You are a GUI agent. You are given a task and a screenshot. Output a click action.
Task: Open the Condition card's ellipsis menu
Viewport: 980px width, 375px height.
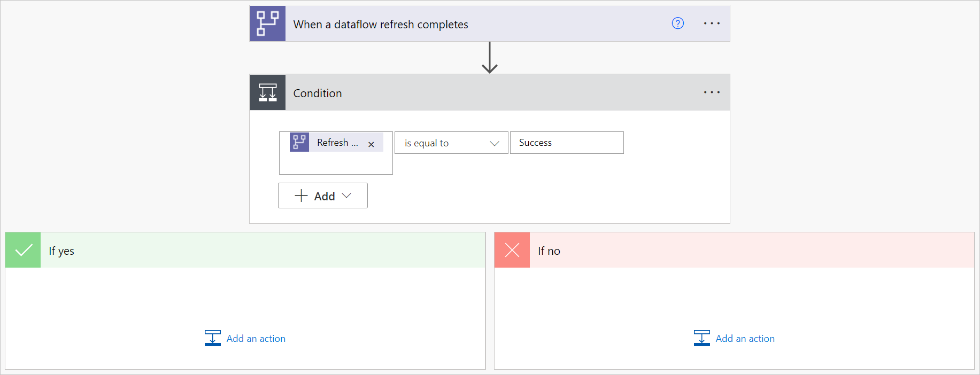[x=712, y=92]
